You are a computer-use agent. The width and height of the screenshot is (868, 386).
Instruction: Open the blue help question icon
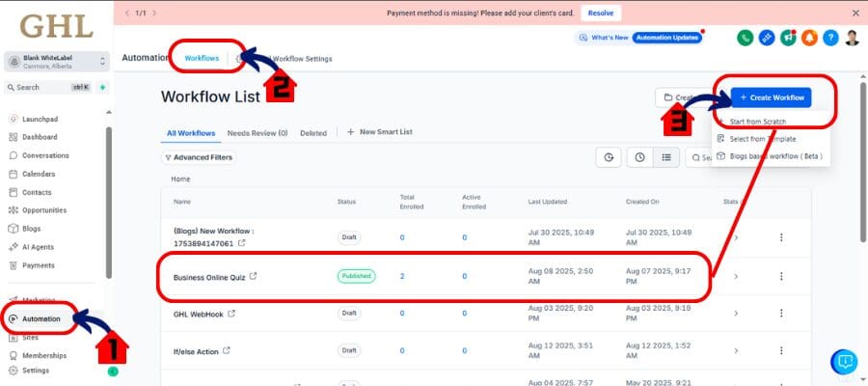pos(830,38)
